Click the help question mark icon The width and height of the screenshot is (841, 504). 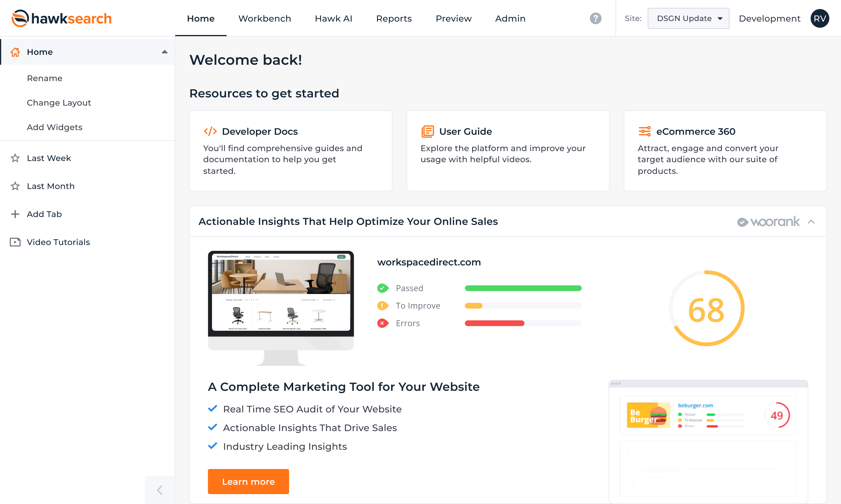(x=595, y=18)
